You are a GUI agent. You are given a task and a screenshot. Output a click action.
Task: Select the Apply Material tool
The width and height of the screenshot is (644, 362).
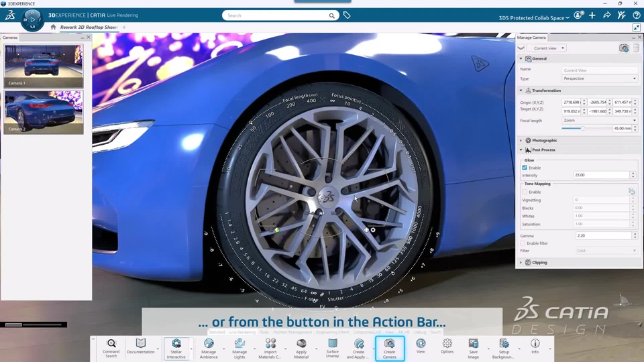(301, 349)
